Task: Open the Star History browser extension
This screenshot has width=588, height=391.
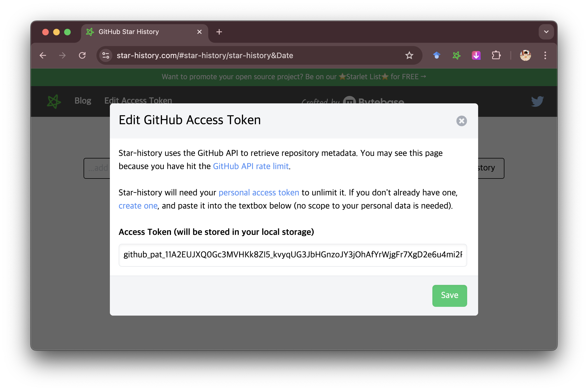Action: click(x=456, y=55)
